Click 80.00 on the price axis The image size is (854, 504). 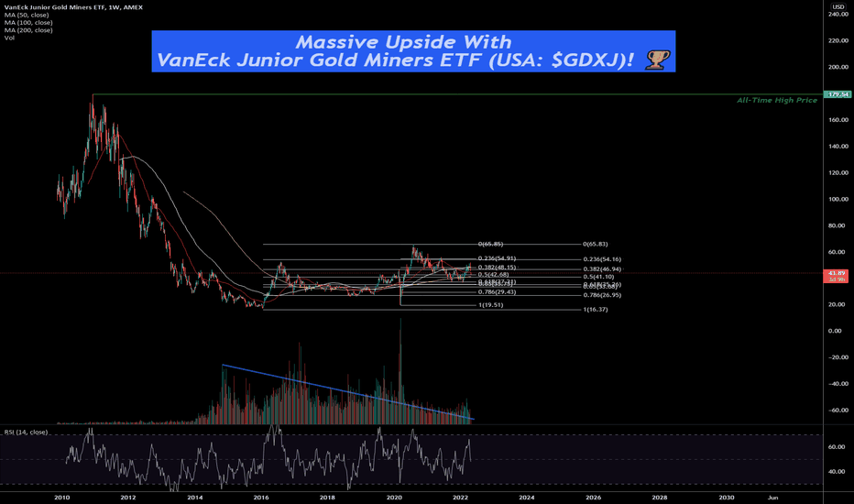click(838, 225)
